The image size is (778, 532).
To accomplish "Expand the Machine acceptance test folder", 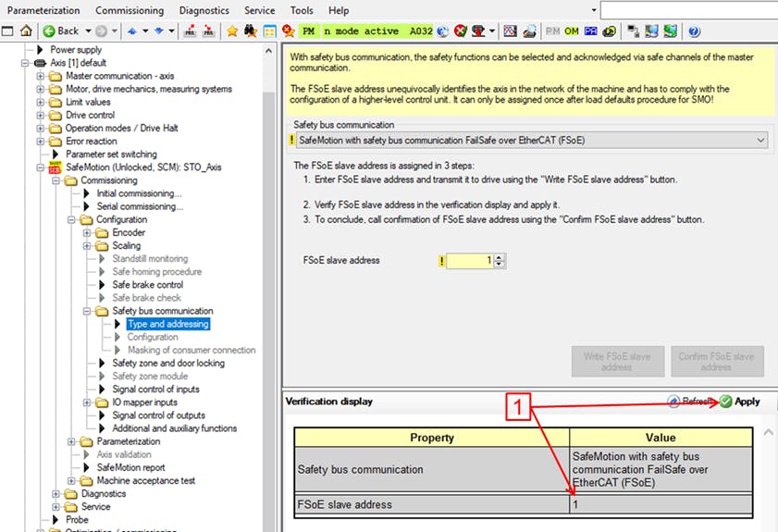I will click(x=71, y=481).
